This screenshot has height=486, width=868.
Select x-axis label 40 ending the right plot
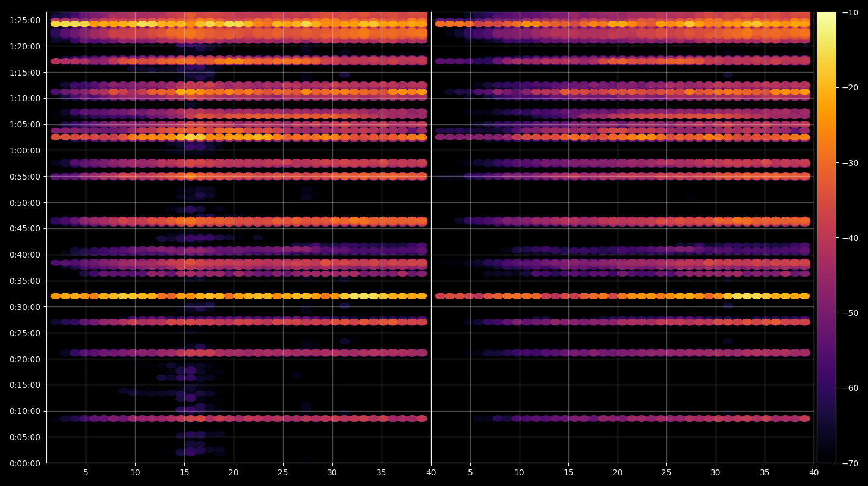coord(814,473)
